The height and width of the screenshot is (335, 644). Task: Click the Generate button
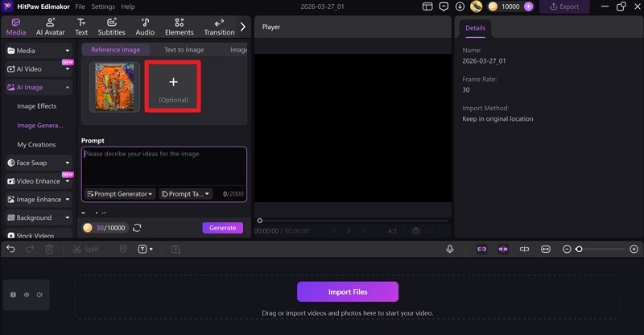222,228
